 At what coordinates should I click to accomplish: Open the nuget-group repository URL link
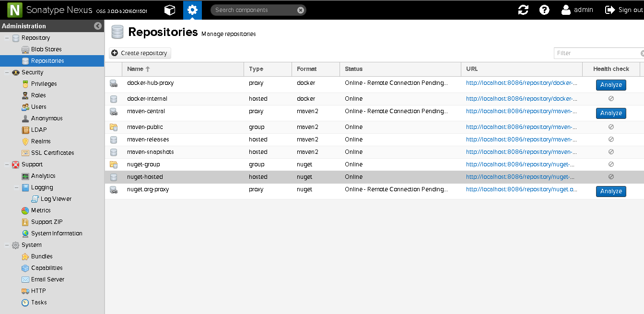coord(520,164)
